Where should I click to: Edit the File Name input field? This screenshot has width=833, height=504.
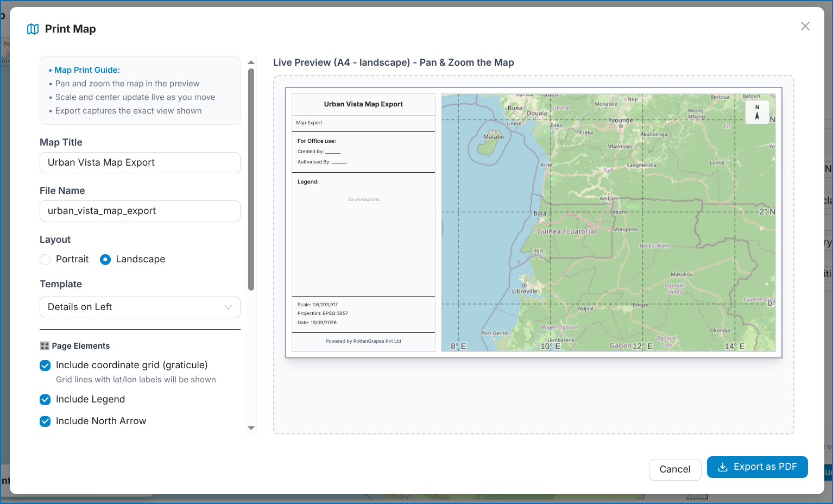[140, 211]
